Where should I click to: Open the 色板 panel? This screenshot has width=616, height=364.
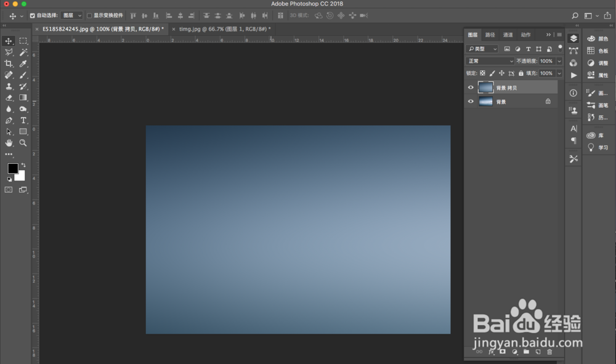click(598, 51)
